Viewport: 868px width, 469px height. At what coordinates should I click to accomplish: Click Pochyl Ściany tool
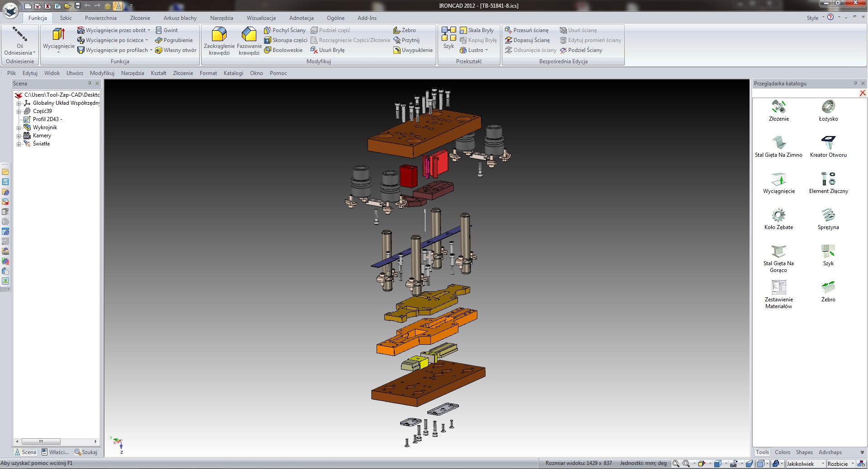coord(285,30)
